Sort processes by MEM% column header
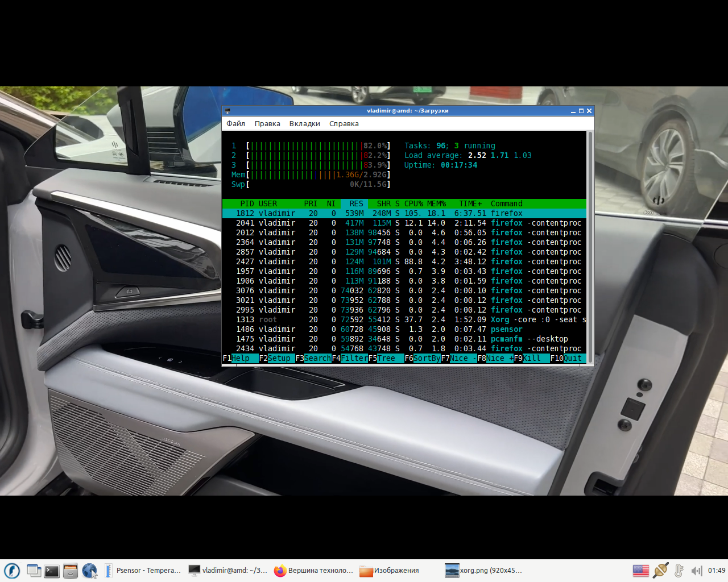The image size is (728, 582). point(436,203)
